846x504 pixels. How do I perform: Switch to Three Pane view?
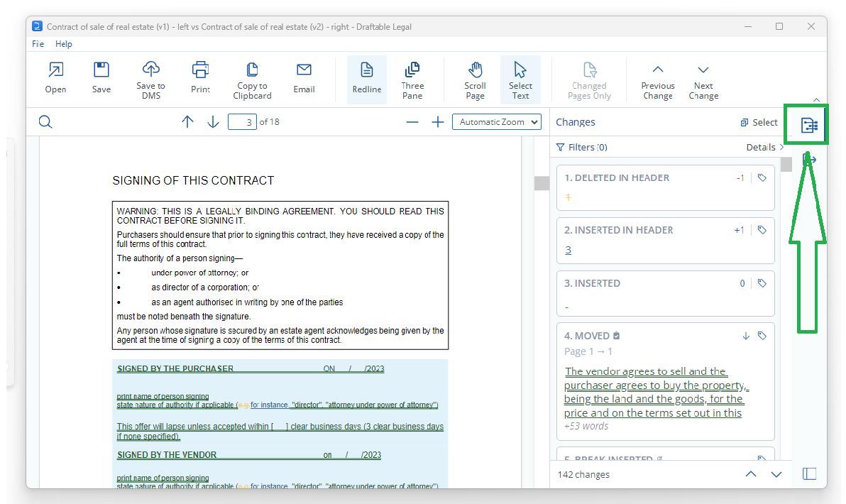click(412, 79)
